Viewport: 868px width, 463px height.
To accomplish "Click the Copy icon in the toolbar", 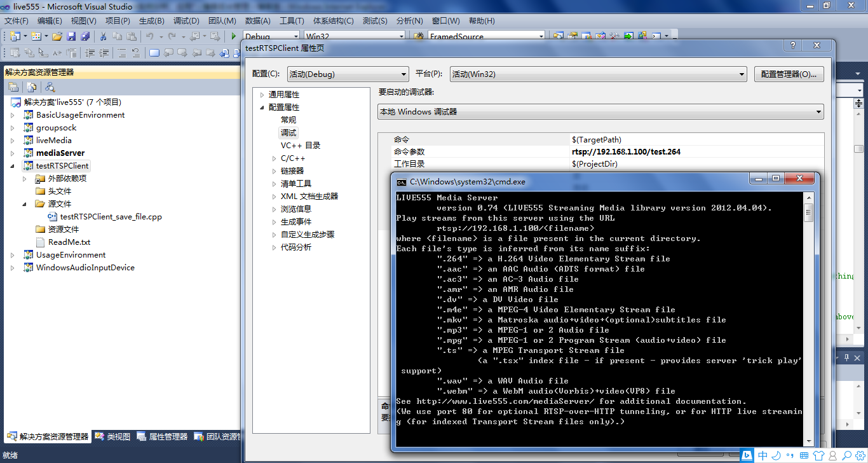I will coord(118,36).
